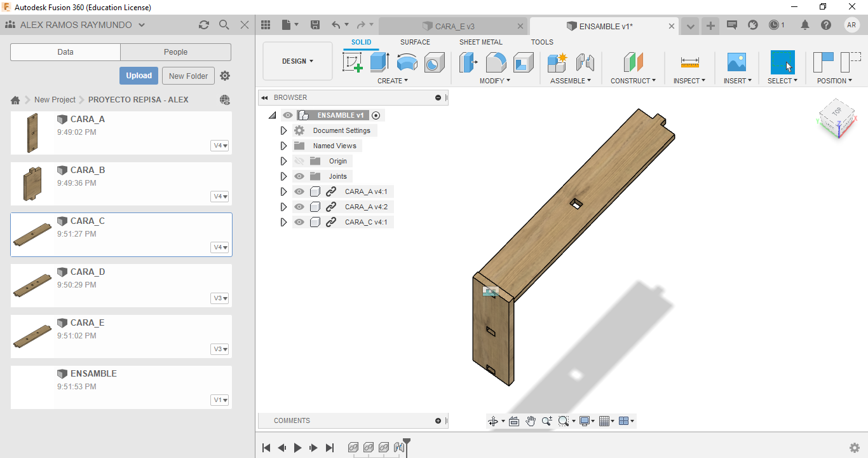Show the Origin folder via eye icon
Image resolution: width=868 pixels, height=458 pixels.
299,161
